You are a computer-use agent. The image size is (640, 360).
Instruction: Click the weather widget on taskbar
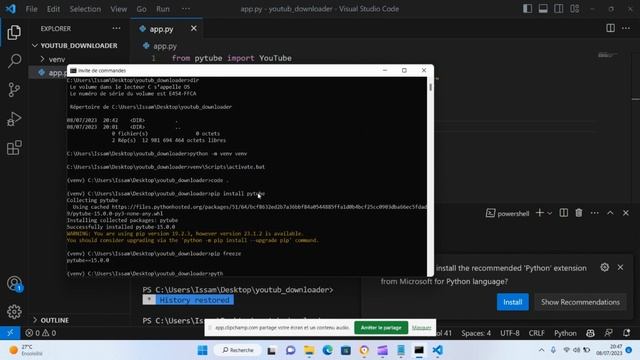point(27,350)
